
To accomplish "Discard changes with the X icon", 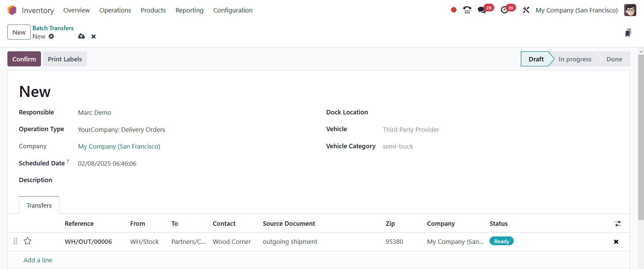I will click(93, 36).
